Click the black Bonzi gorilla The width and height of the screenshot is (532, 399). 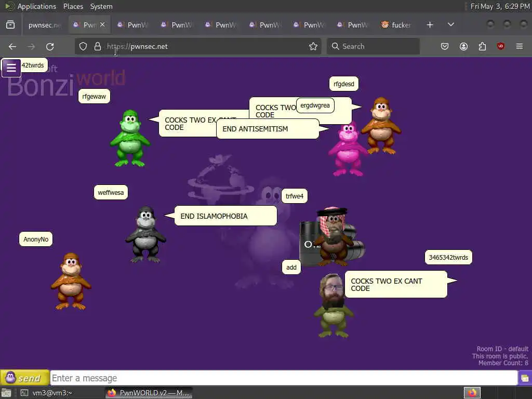pyautogui.click(x=145, y=234)
